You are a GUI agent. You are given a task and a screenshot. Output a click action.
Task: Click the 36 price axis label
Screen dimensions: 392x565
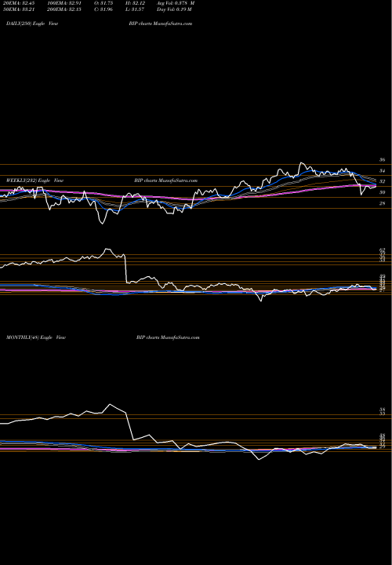coord(383,159)
